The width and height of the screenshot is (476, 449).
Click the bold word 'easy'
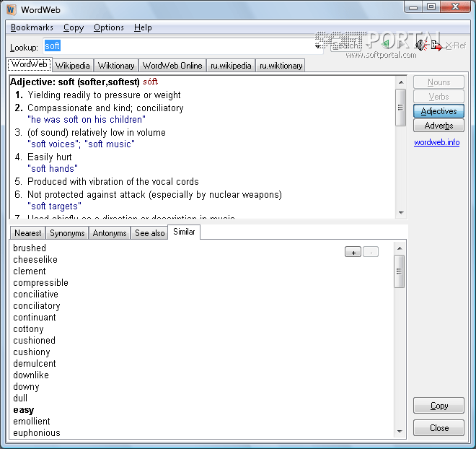(x=24, y=409)
